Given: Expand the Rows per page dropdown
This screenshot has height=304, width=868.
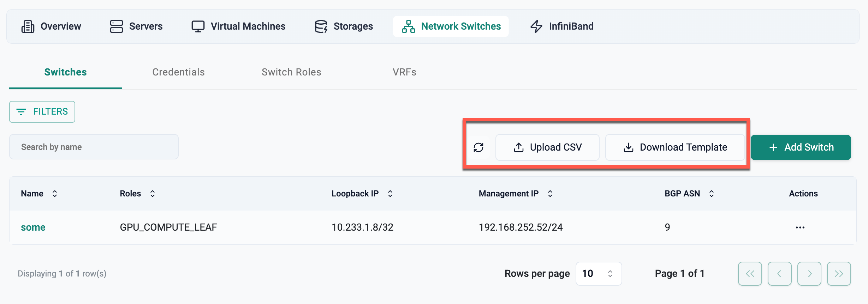Looking at the screenshot, I should click(x=599, y=274).
